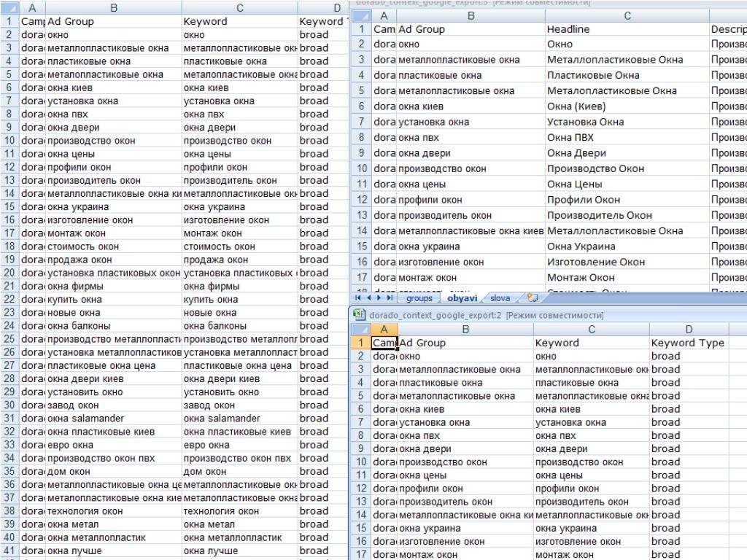Select column D header in export:2 window
Viewport: 747px width, 560px height.
(x=689, y=329)
